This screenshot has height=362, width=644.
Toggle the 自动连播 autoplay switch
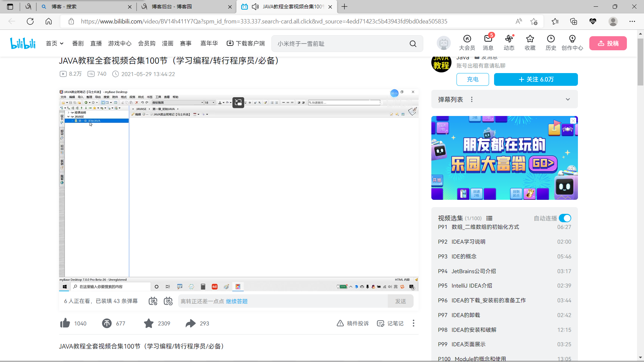pyautogui.click(x=565, y=218)
